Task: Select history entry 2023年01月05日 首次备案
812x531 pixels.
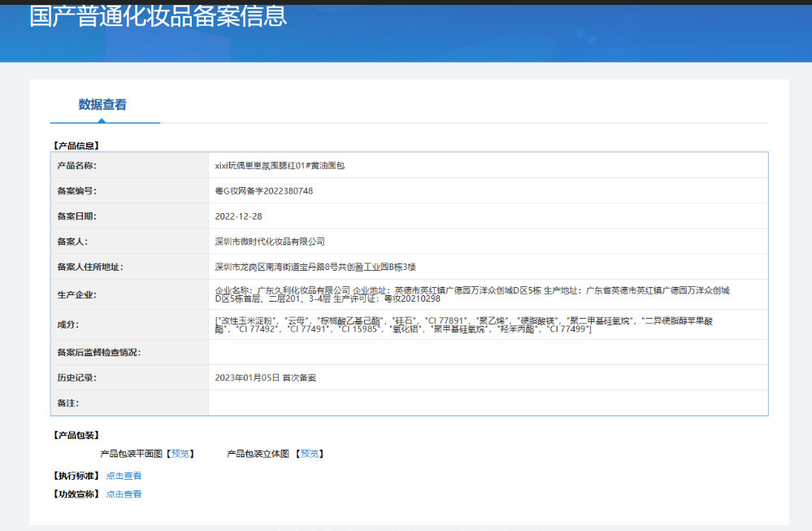Action: pyautogui.click(x=266, y=377)
